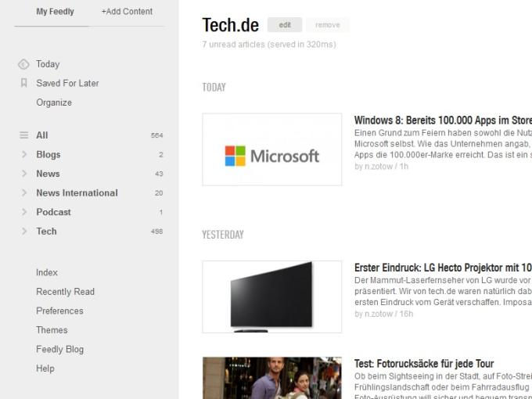Image resolution: width=532 pixels, height=399 pixels.
Task: Open Test: Fotorucksäcke für jede Tour
Action: tap(424, 364)
